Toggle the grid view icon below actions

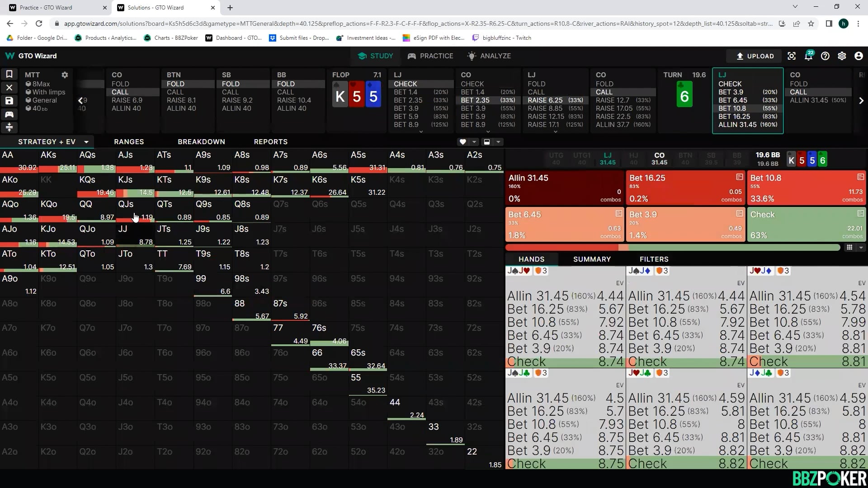point(849,248)
